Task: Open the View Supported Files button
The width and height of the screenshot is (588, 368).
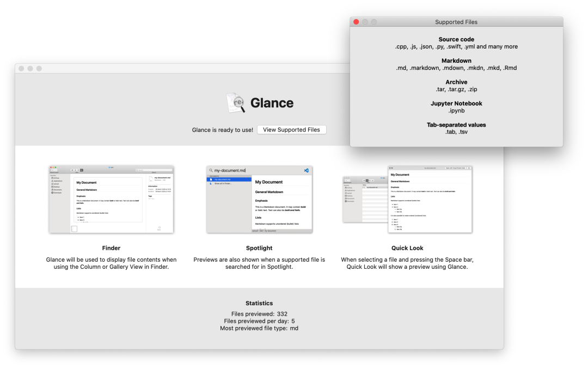Action: (291, 130)
